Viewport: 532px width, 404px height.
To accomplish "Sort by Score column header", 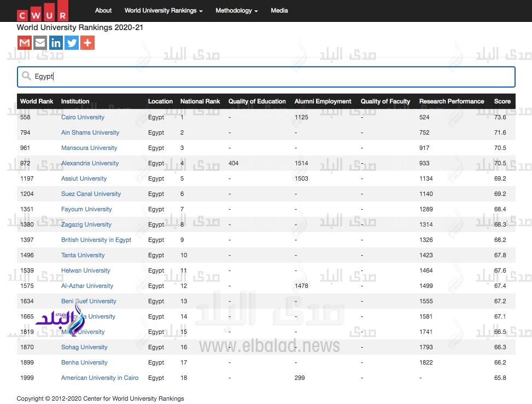I will coord(502,101).
